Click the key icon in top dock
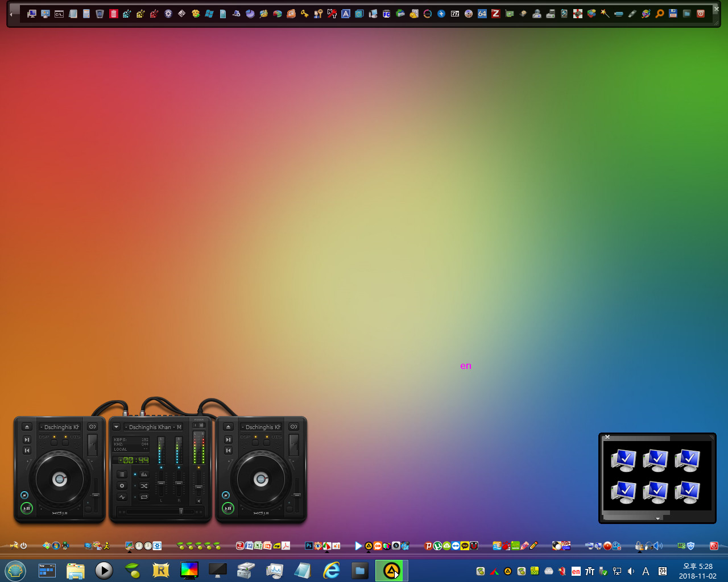Screen dimensions: 728x582 tap(305, 14)
